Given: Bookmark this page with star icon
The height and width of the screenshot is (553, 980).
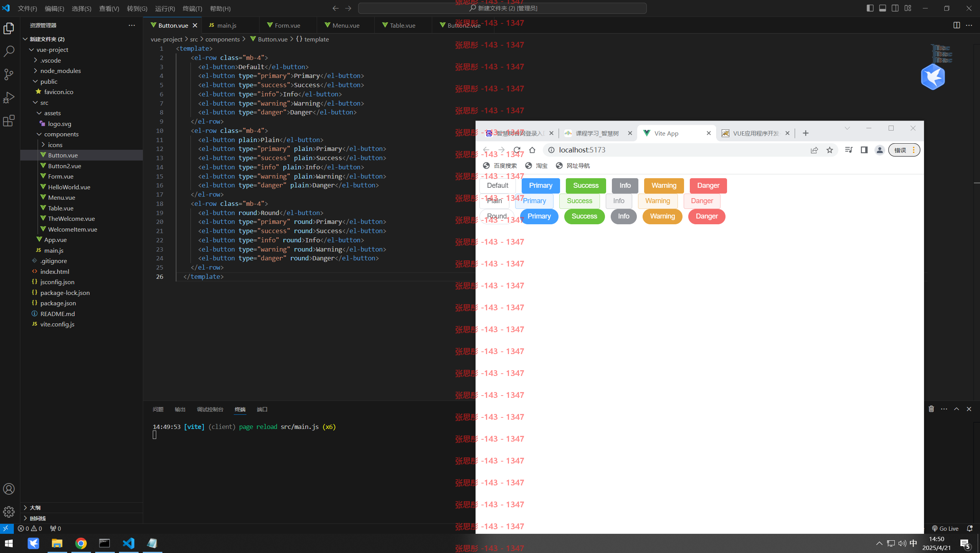Looking at the screenshot, I should (830, 150).
